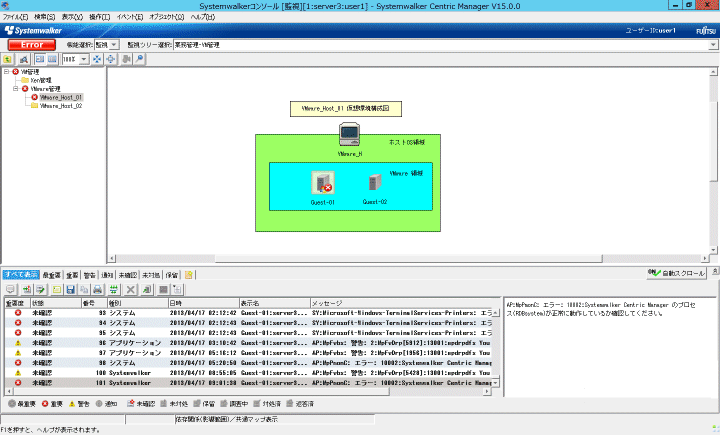The image size is (720, 435).
Task: Select event row number 93
Action: click(248, 313)
